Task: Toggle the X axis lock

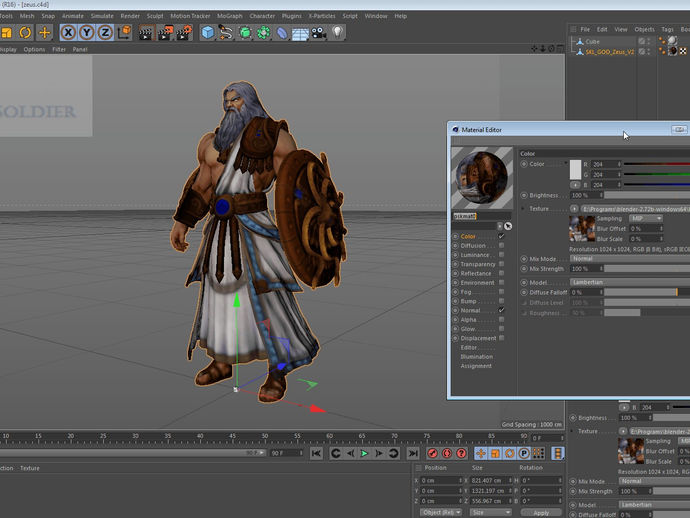Action: click(68, 33)
